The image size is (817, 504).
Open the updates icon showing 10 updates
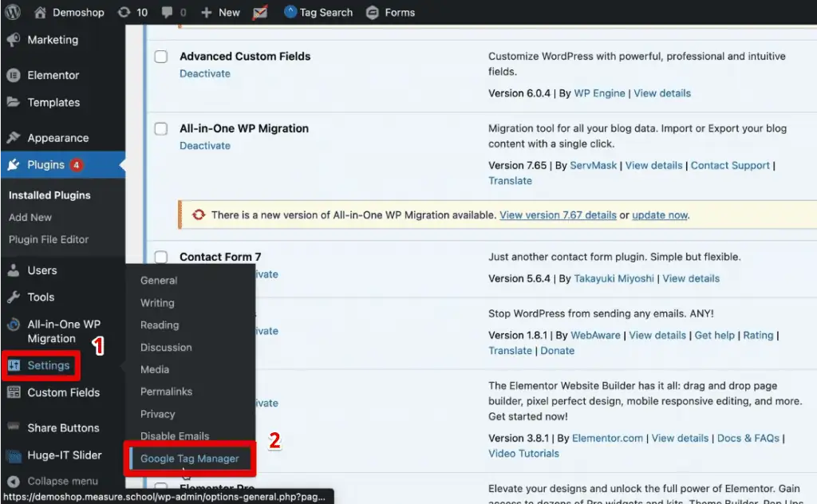tap(124, 11)
